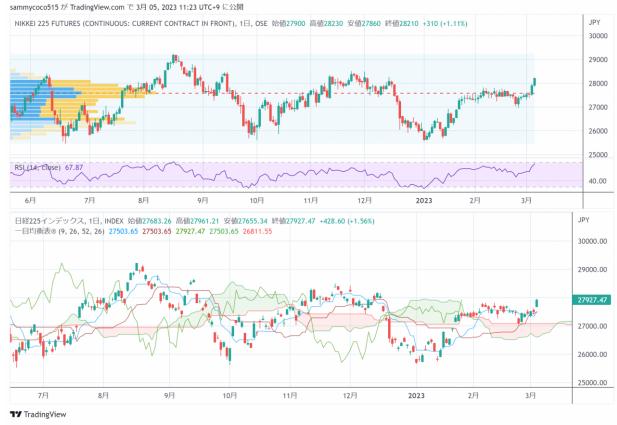
Task: Click the TradingView logo at bottom left
Action: tap(32, 414)
